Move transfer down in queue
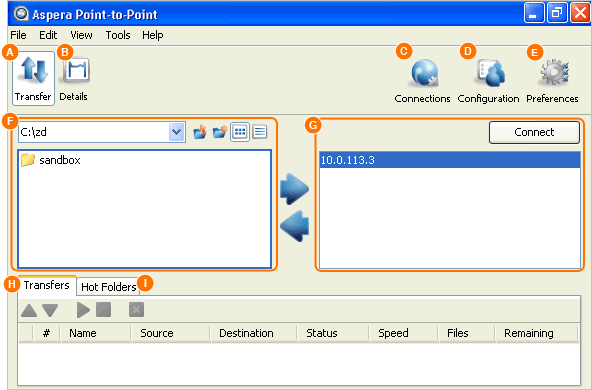The width and height of the screenshot is (592, 390). click(x=50, y=310)
